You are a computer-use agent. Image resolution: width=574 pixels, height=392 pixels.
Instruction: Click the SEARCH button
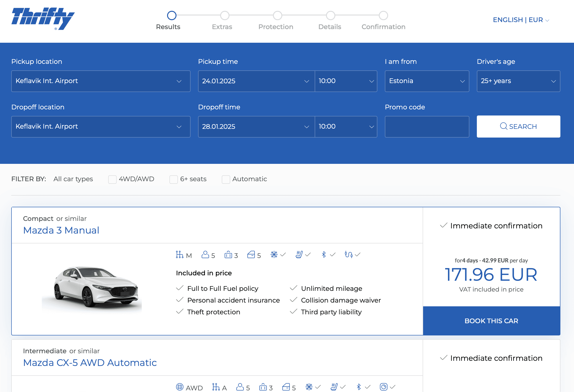point(518,127)
